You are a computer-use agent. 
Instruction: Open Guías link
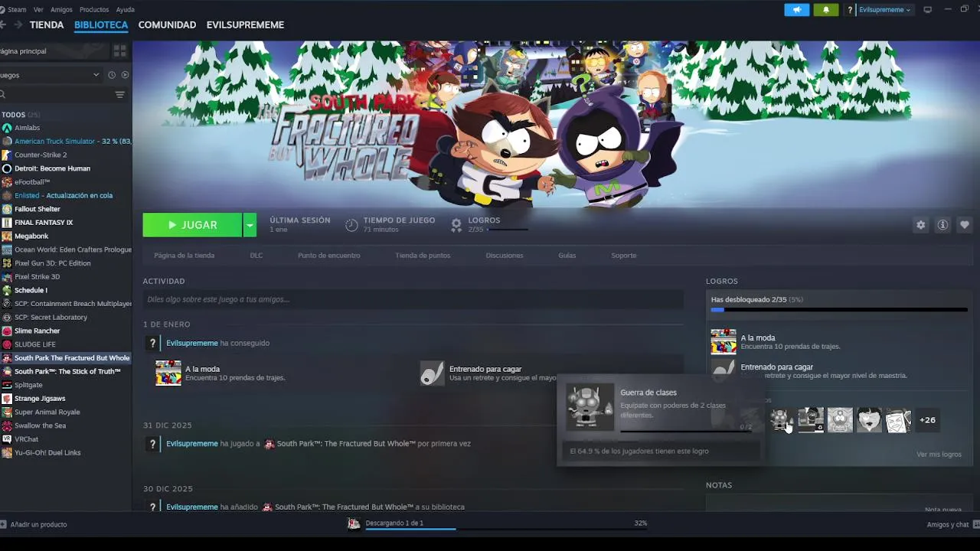tap(567, 256)
